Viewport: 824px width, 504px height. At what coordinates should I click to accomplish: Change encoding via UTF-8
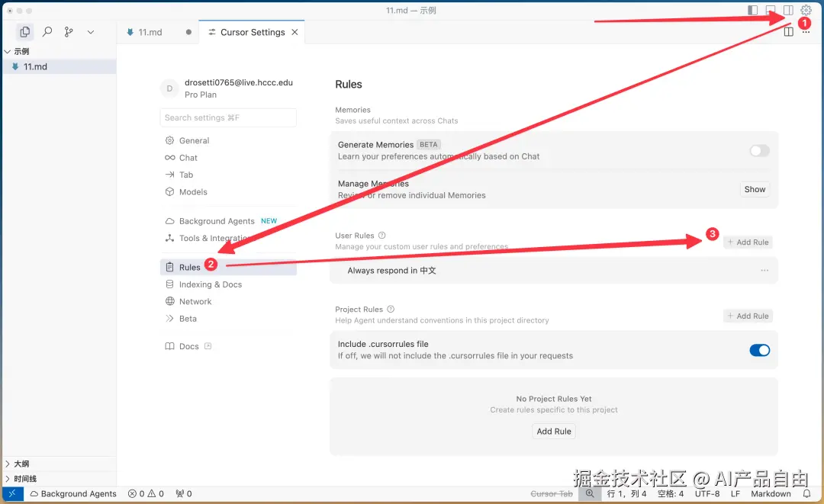click(707, 494)
